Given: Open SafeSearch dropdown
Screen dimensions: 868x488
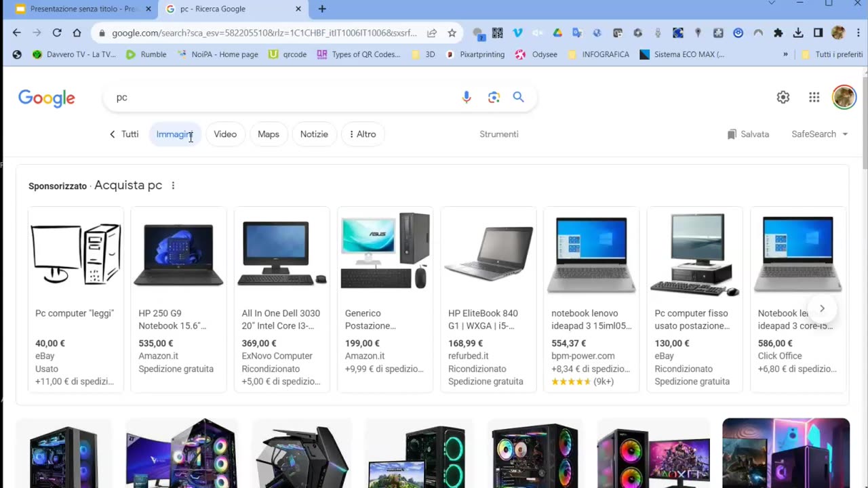Looking at the screenshot, I should pos(820,134).
